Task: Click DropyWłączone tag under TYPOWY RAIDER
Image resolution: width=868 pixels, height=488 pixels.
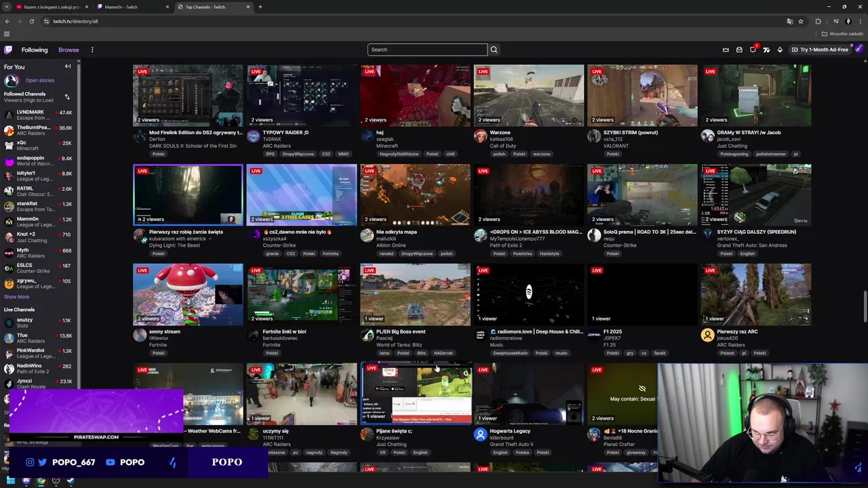Action: point(298,154)
